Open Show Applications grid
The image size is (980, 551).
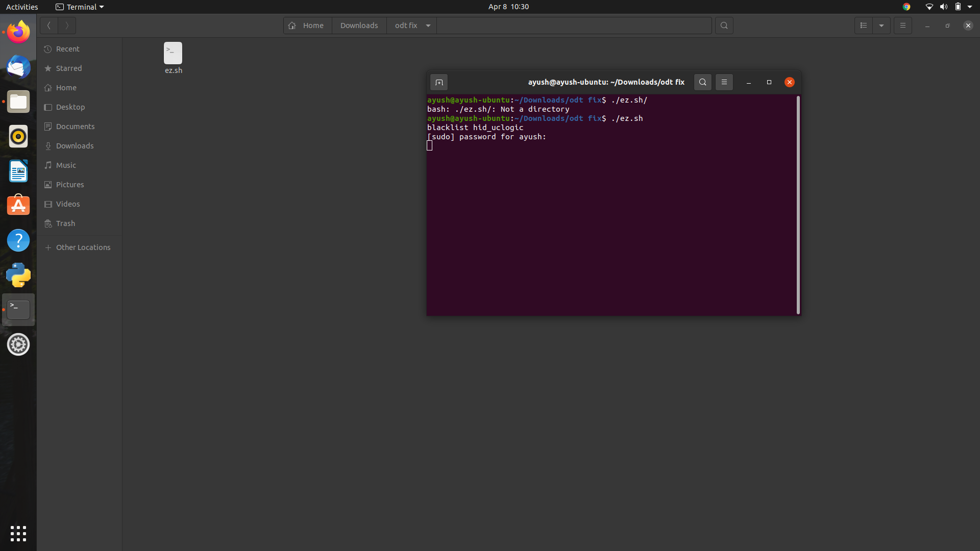click(18, 533)
